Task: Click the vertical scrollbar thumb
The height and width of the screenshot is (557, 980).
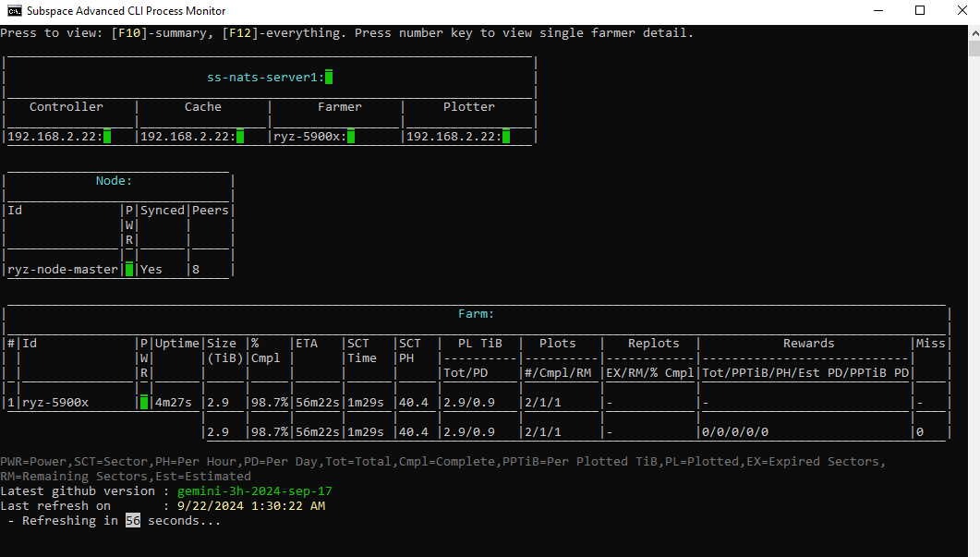Action: 974,49
